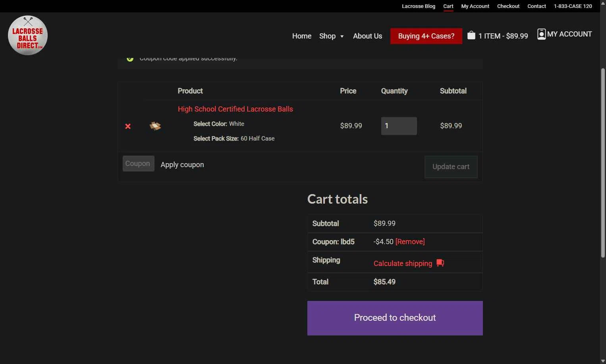Expand the Shop dropdown arrow
606x364 pixels.
[x=342, y=36]
